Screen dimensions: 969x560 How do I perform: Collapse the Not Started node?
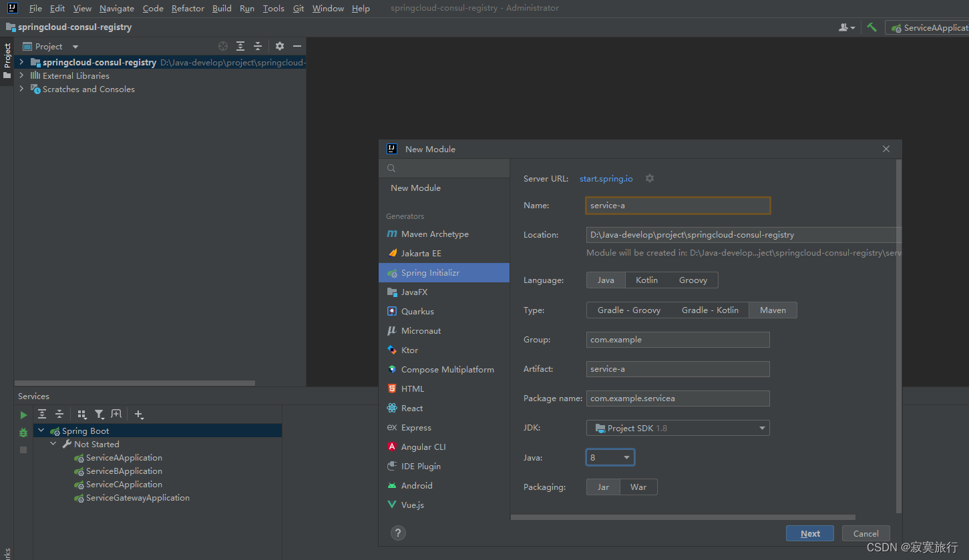pos(53,444)
